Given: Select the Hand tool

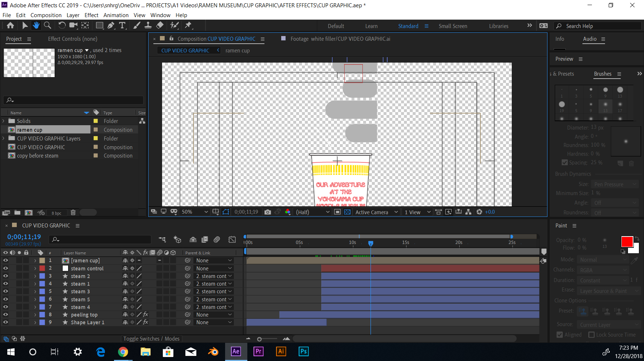Looking at the screenshot, I should tap(36, 25).
